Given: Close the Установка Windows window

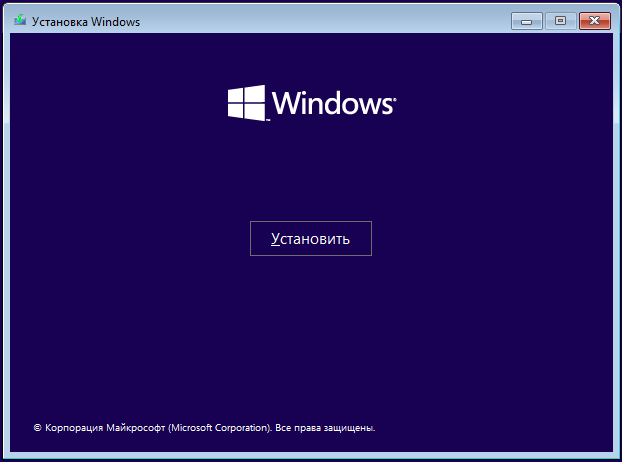Looking at the screenshot, I should pos(594,21).
